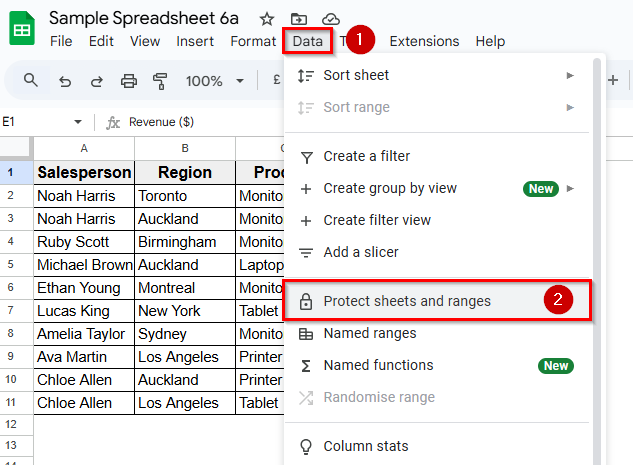Image resolution: width=633 pixels, height=465 pixels.
Task: Print the spreadsheet
Action: pyautogui.click(x=128, y=81)
